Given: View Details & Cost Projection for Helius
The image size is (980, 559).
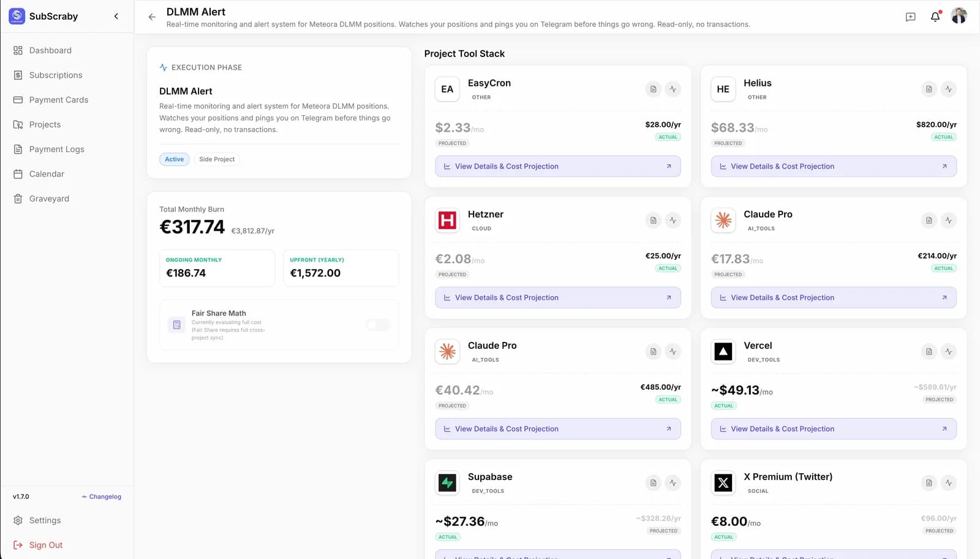Looking at the screenshot, I should (834, 166).
